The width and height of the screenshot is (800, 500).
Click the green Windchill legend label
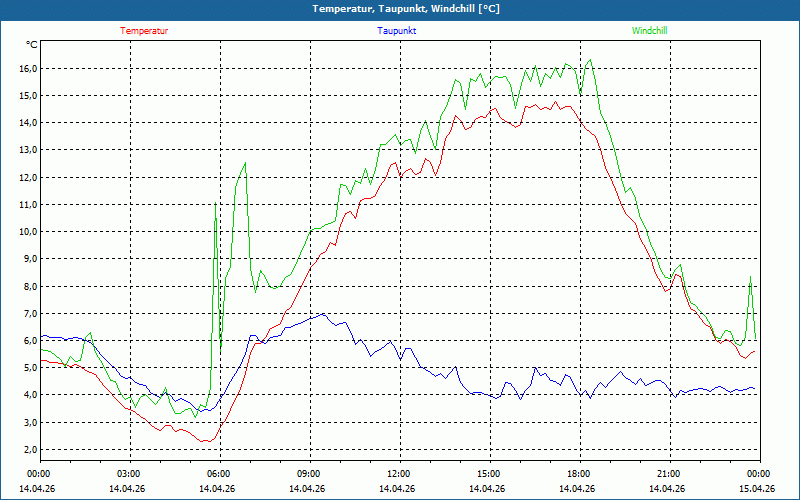click(649, 31)
